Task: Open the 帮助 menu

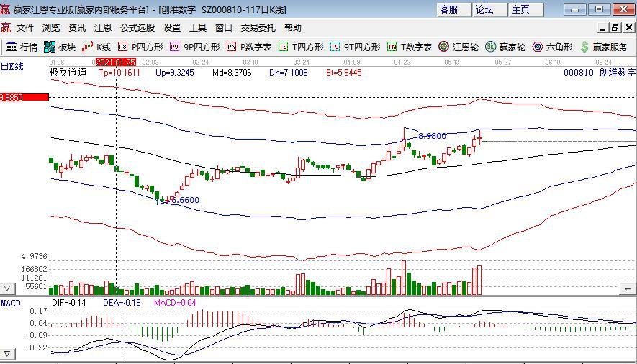Action: (292, 27)
